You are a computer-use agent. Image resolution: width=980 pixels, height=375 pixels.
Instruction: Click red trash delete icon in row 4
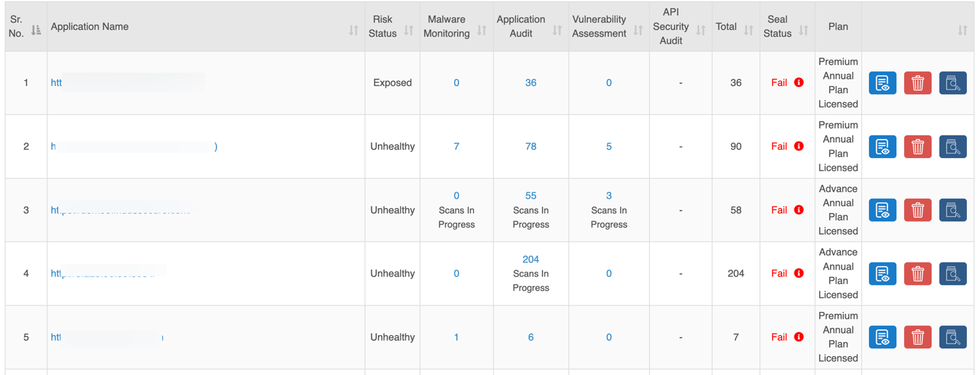point(918,274)
